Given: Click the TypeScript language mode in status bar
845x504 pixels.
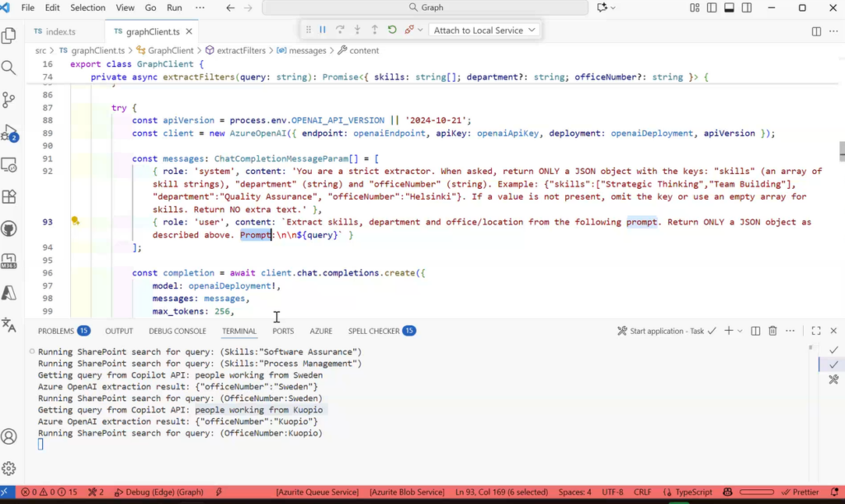Looking at the screenshot, I should coord(693,492).
